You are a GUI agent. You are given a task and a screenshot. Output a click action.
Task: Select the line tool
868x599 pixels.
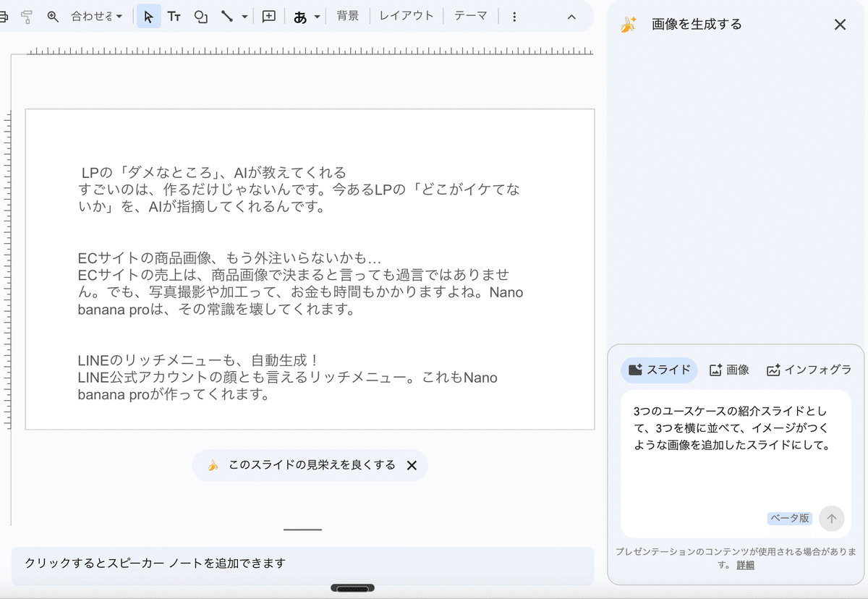227,16
